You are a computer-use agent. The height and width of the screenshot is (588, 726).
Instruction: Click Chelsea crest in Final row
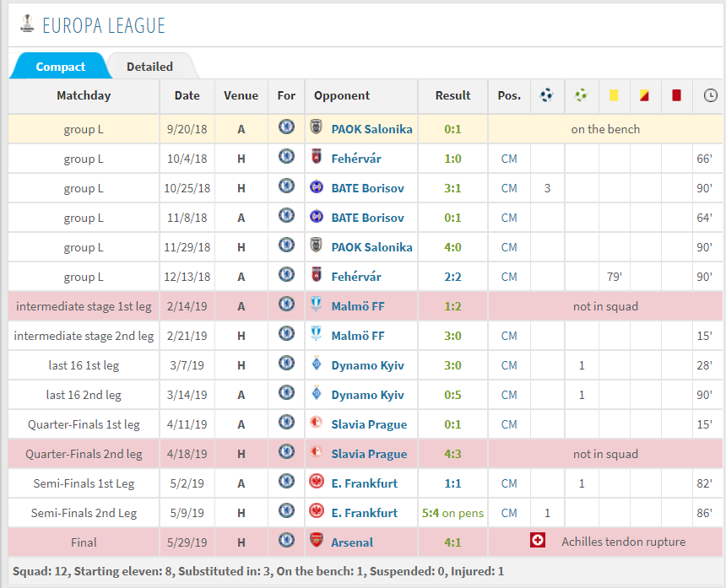tap(287, 541)
